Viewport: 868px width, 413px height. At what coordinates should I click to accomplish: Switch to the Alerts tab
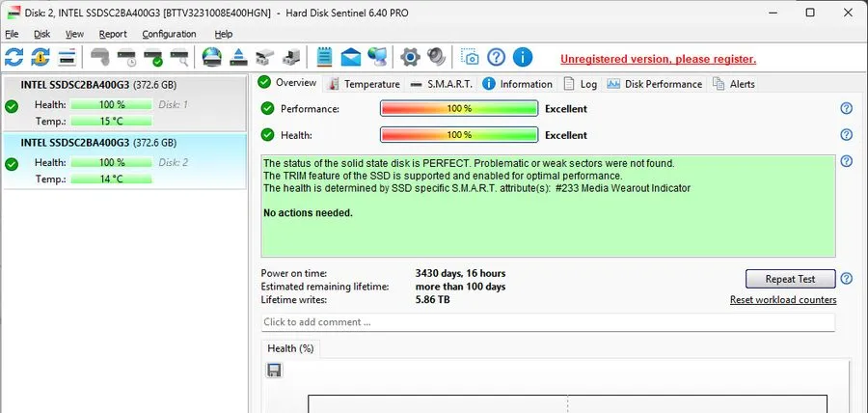click(x=734, y=84)
